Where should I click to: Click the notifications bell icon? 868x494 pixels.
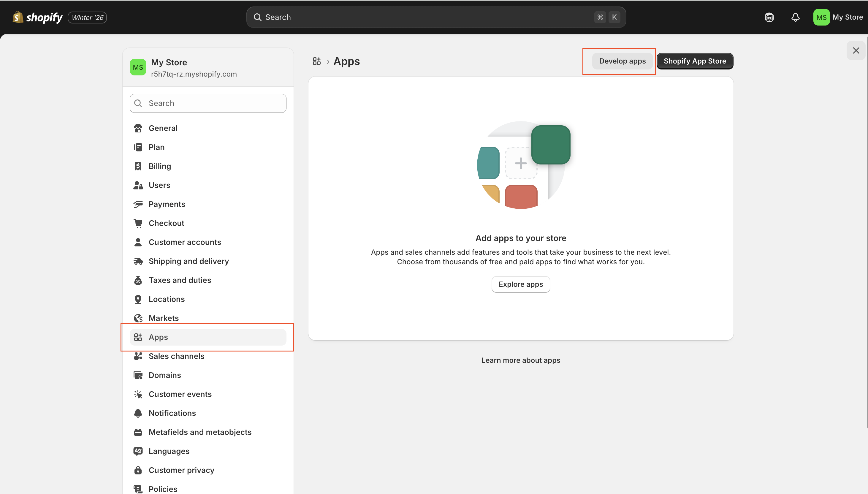coord(795,17)
